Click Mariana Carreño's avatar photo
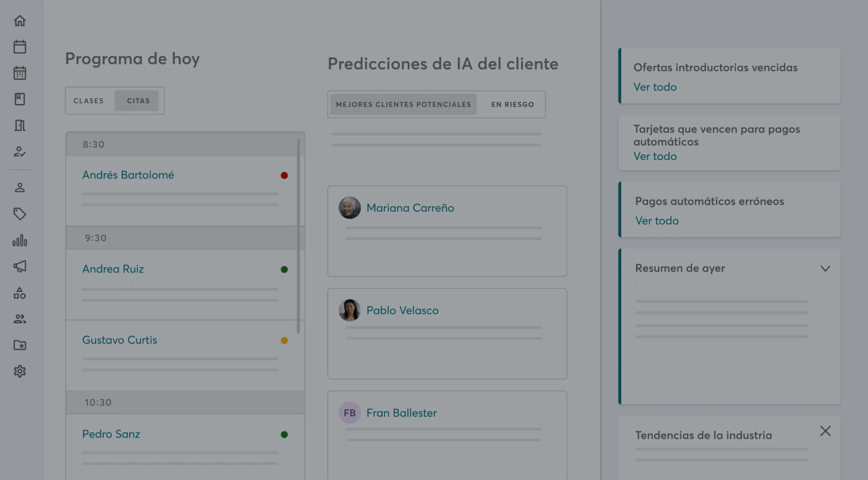Viewport: 868px width, 480px height. tap(349, 208)
